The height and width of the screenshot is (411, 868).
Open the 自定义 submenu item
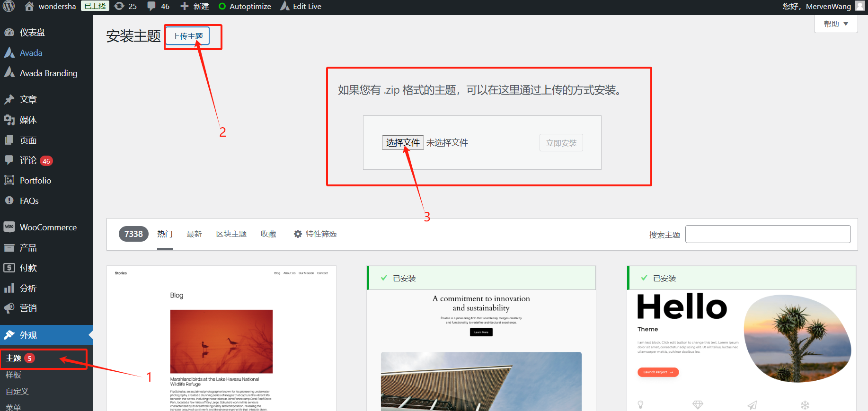tap(17, 391)
